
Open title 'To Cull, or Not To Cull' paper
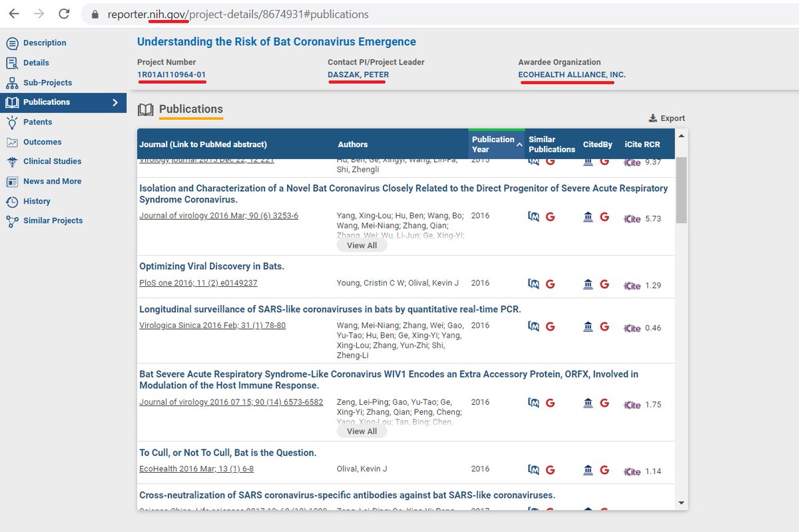pos(228,453)
